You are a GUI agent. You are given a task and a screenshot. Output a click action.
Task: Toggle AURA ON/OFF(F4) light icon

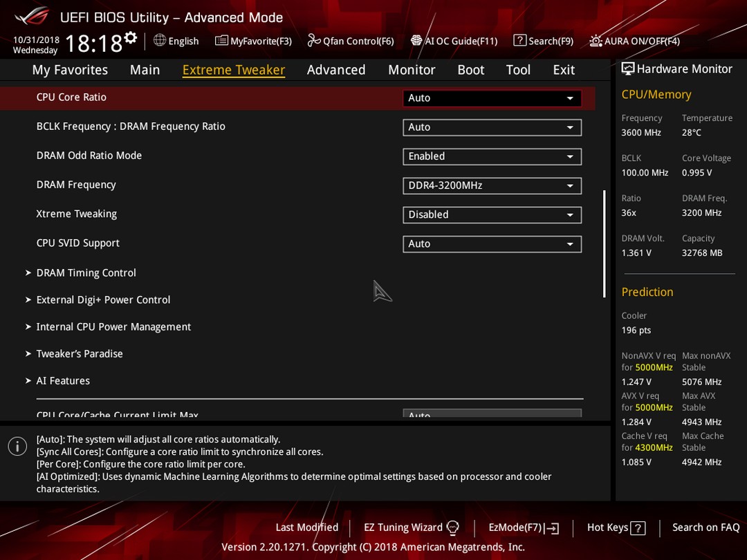point(596,41)
